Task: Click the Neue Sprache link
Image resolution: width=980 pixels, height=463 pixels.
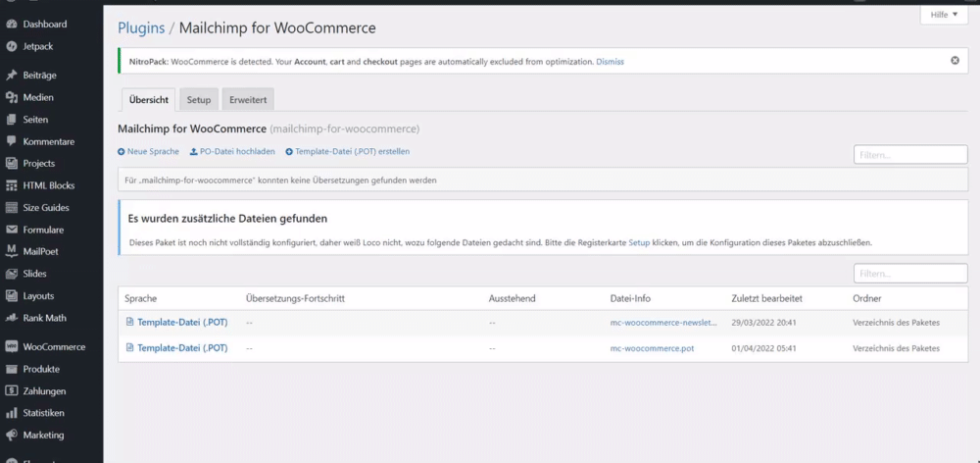Action: (153, 152)
